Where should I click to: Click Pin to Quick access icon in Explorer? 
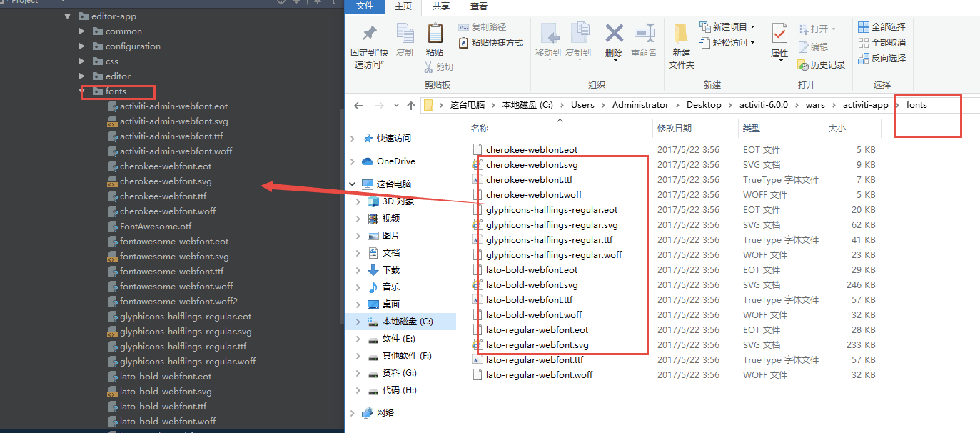click(x=369, y=34)
